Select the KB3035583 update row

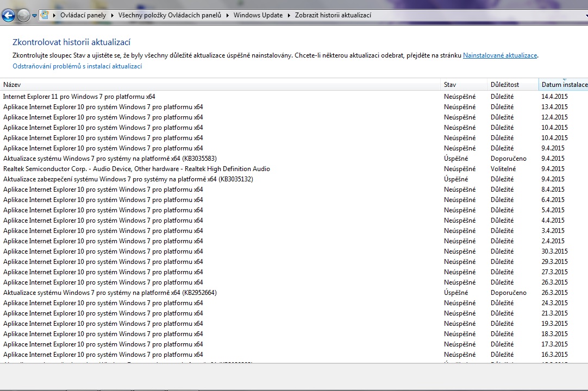click(x=294, y=159)
